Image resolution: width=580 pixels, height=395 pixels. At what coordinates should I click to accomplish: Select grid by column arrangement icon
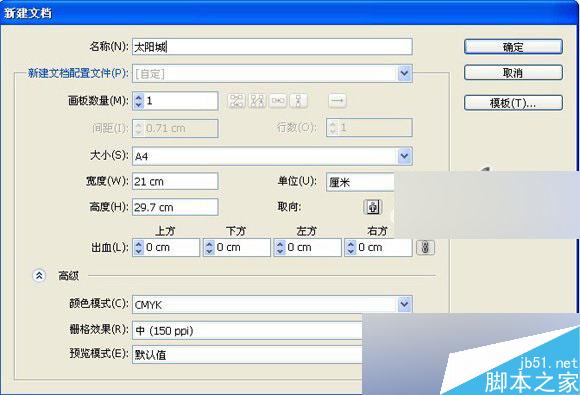point(257,101)
